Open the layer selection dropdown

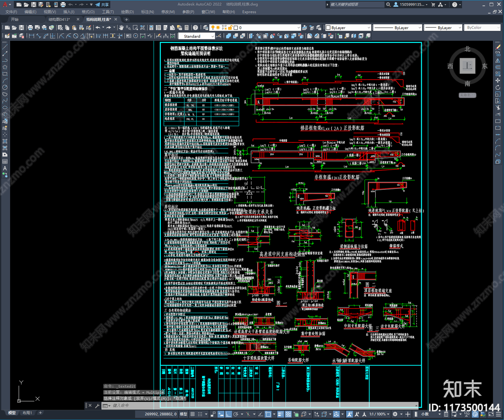(x=255, y=28)
